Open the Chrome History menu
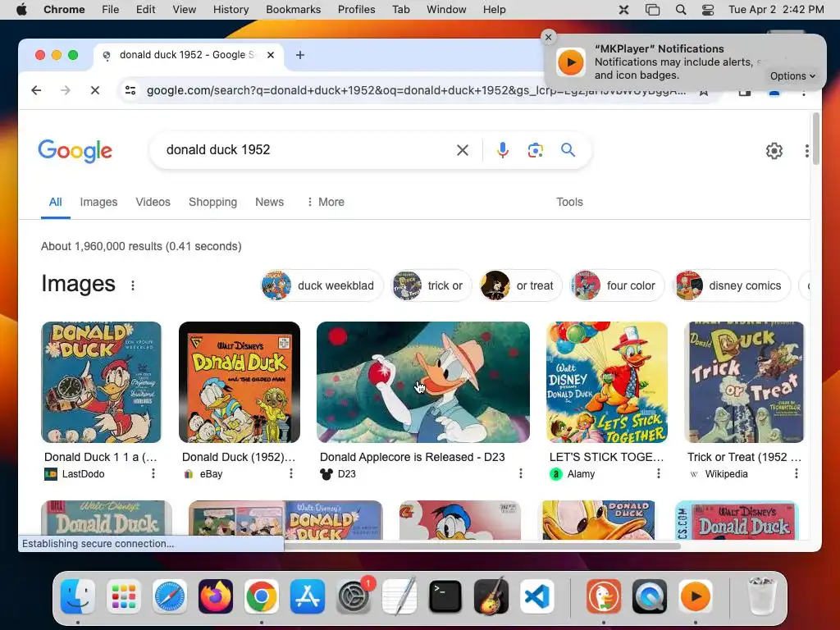840x630 pixels. pyautogui.click(x=231, y=10)
